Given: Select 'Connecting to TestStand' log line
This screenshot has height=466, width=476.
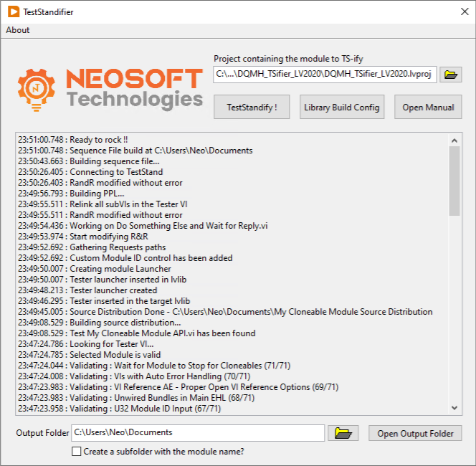Looking at the screenshot, I should click(x=90, y=172).
